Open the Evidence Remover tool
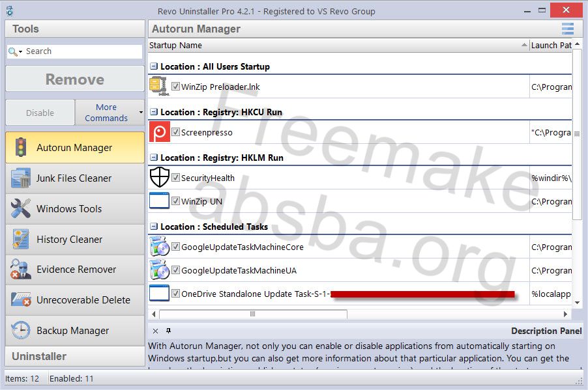The height and width of the screenshot is (390, 588). (75, 270)
